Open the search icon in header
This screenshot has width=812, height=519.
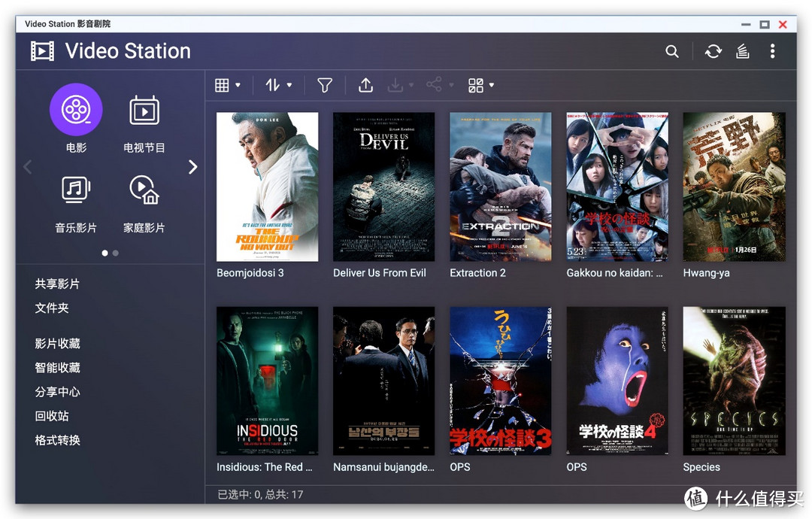(671, 51)
